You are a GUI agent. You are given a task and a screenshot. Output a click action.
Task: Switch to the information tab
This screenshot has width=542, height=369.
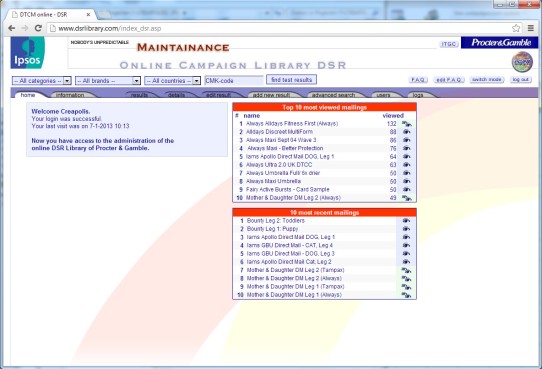[x=70, y=95]
